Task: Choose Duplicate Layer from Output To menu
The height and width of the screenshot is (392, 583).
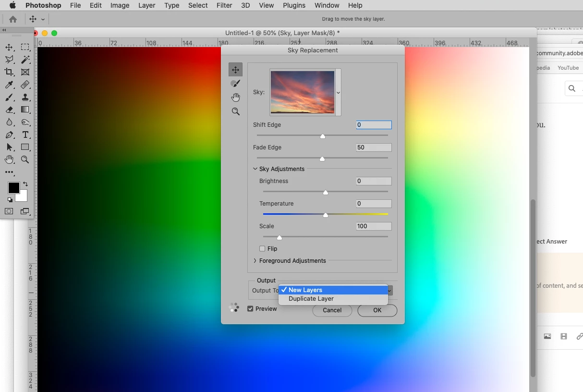Action: [x=333, y=299]
